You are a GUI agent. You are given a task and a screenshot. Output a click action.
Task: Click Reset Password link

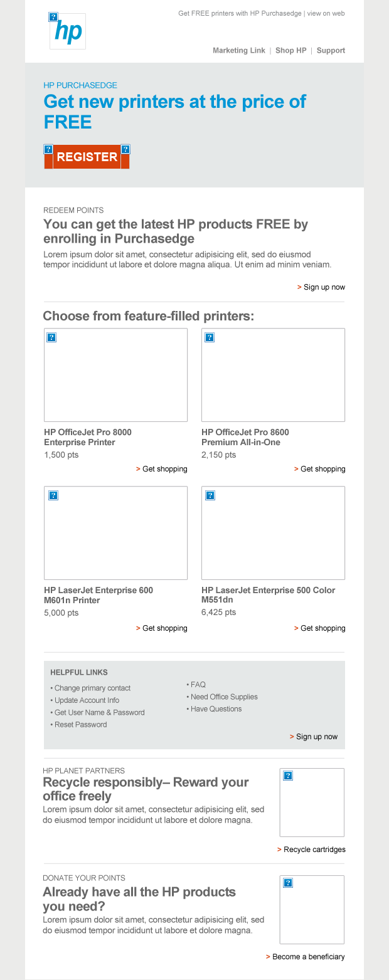pyautogui.click(x=80, y=724)
